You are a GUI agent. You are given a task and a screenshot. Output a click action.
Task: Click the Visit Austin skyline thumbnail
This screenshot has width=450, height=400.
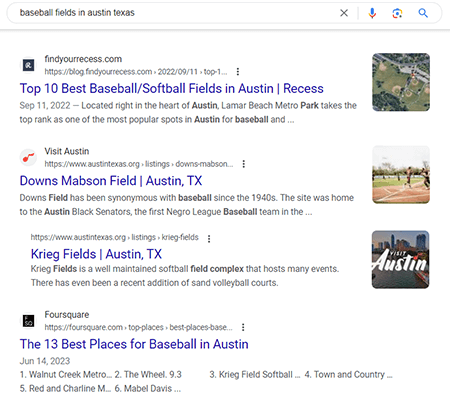[400, 259]
